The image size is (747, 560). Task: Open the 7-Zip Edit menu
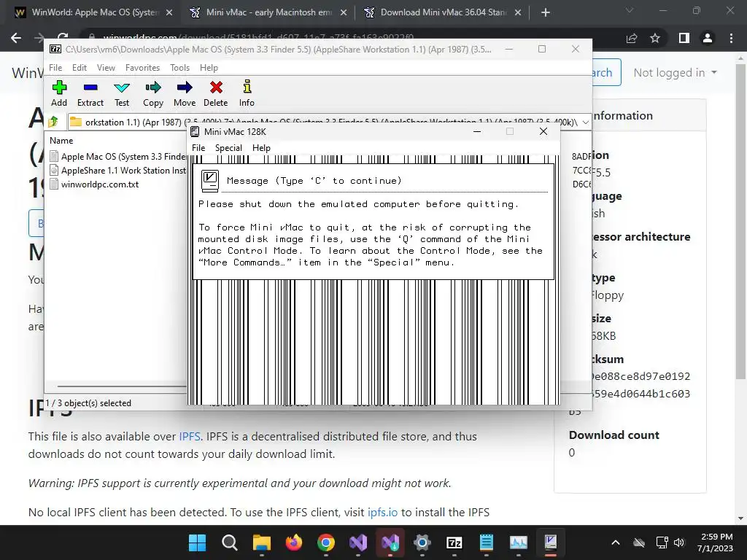(x=79, y=68)
